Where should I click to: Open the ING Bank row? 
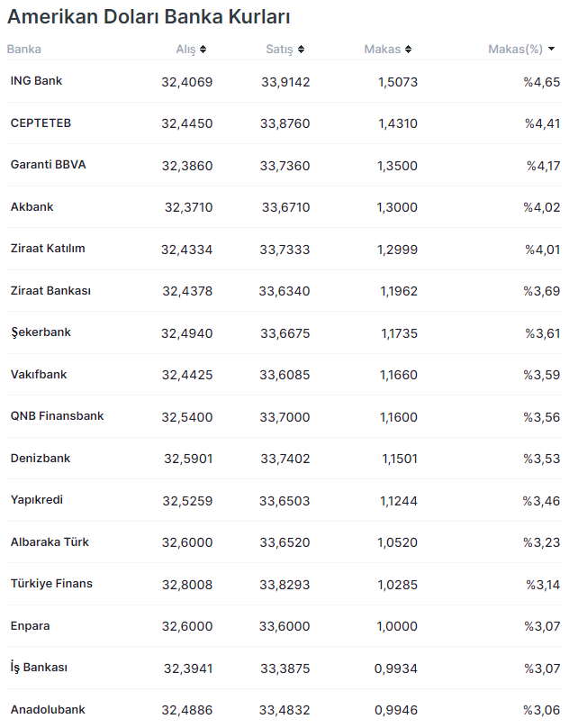point(36,81)
